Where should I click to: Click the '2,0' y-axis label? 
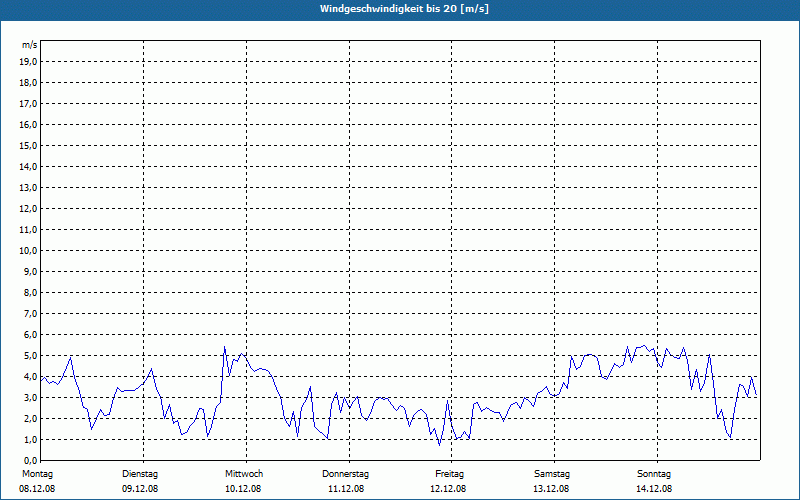pos(30,418)
